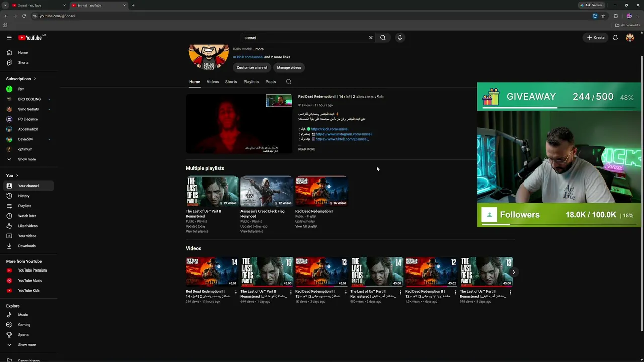Open options menu for the 319 views video
The image size is (644, 362).
[x=236, y=292]
